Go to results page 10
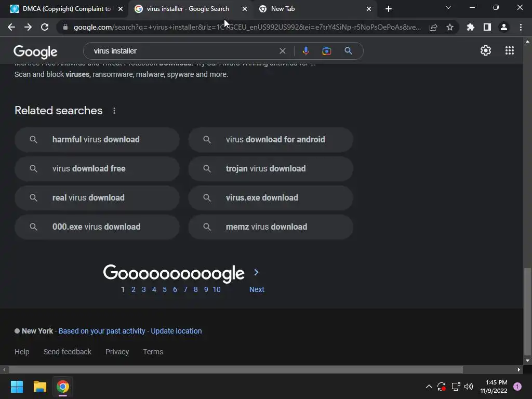Screen dimensions: 532x399 pos(217,289)
